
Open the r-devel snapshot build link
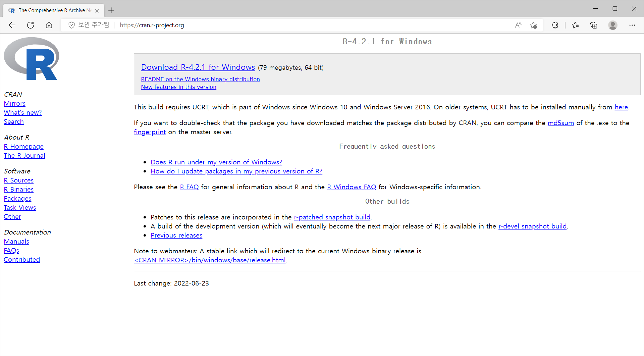click(532, 226)
